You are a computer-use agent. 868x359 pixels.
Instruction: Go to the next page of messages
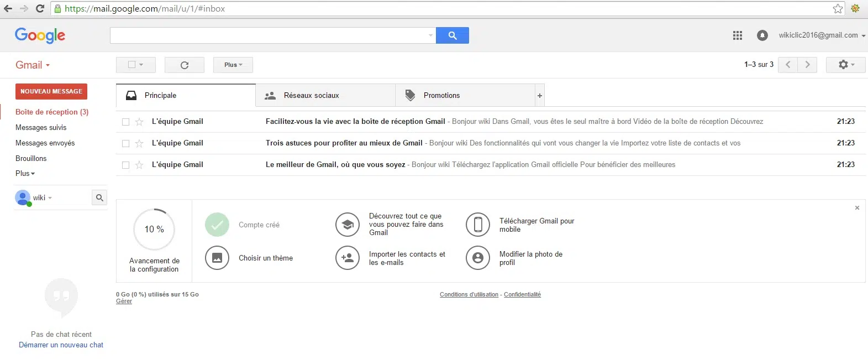(x=807, y=65)
